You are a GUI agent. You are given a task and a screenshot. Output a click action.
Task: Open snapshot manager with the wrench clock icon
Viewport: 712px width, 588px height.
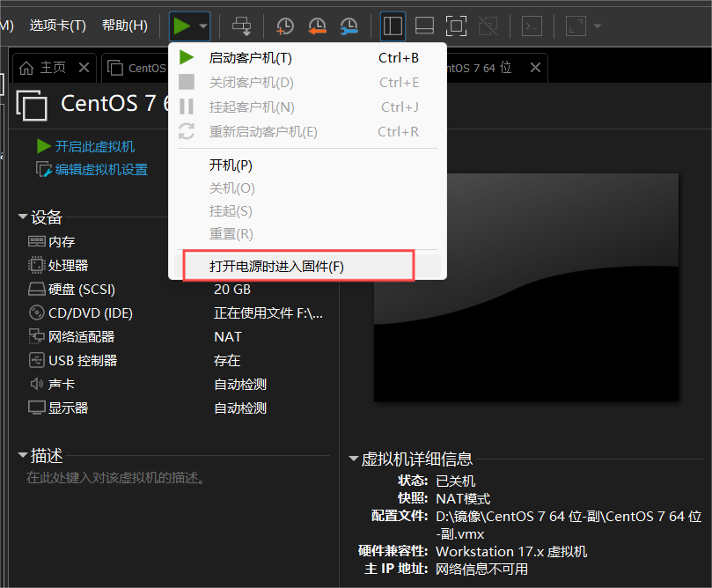coord(349,26)
